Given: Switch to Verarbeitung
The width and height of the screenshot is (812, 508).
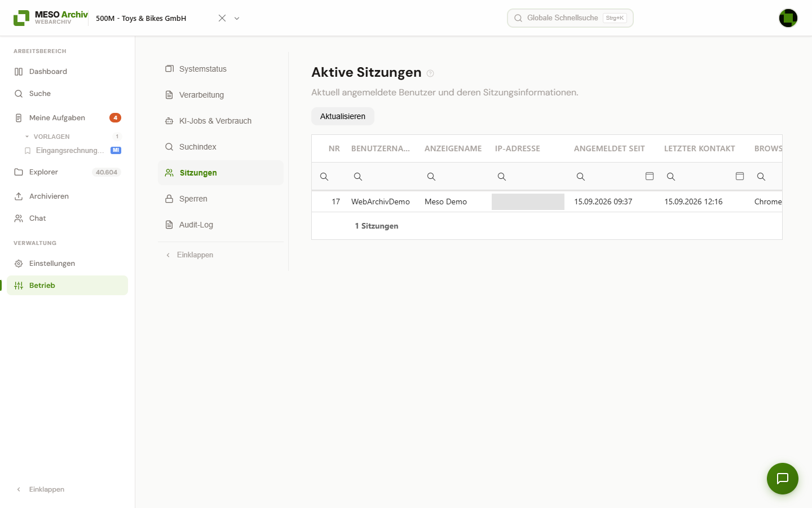Looking at the screenshot, I should (220, 95).
